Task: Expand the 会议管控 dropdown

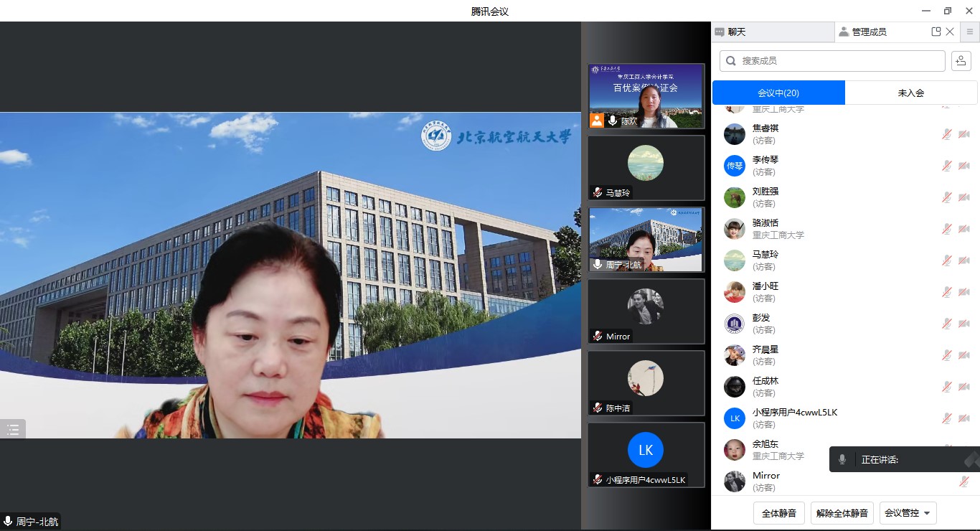Action: pos(908,513)
